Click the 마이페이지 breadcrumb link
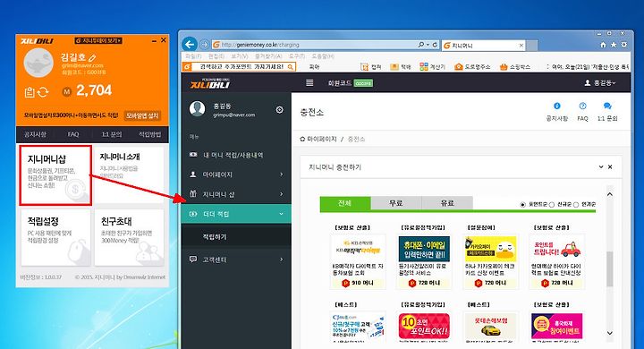The image size is (644, 349). click(x=322, y=139)
